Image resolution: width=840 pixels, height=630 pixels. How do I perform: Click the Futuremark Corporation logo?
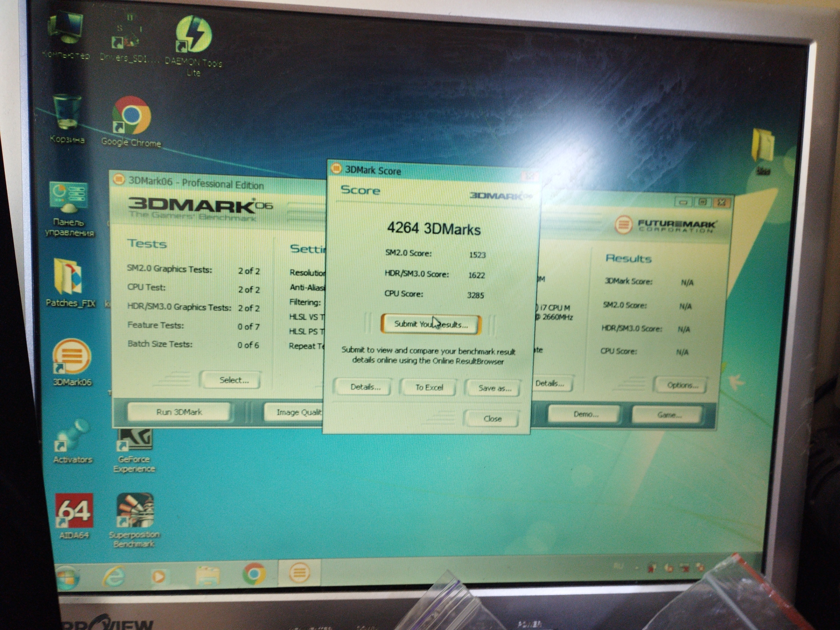(665, 225)
